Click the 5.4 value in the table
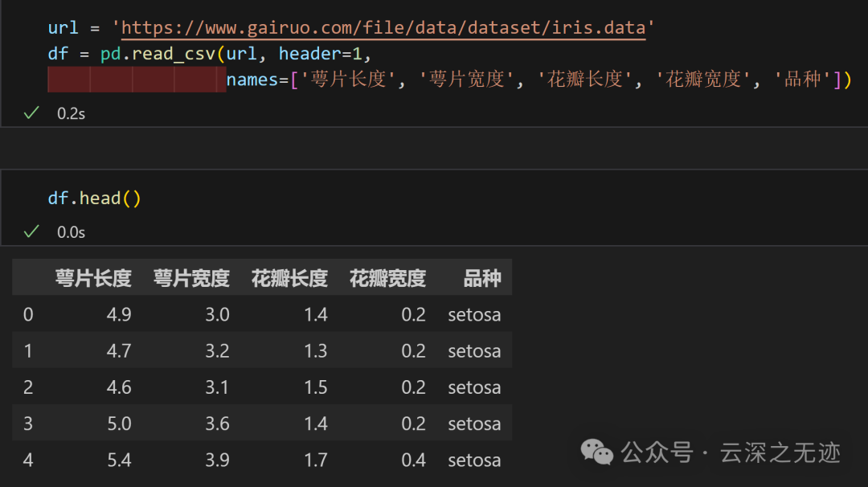868x487 pixels. pyautogui.click(x=119, y=460)
